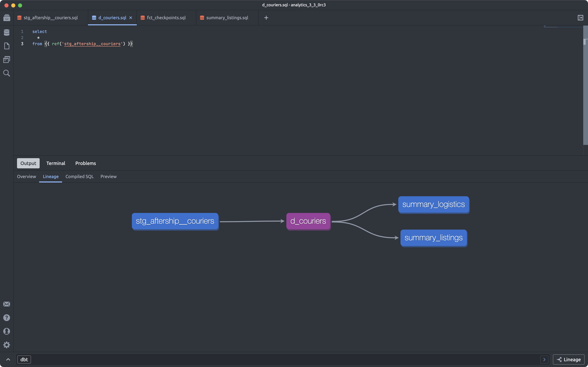Open the search sidebar icon
The height and width of the screenshot is (367, 588).
pyautogui.click(x=7, y=73)
